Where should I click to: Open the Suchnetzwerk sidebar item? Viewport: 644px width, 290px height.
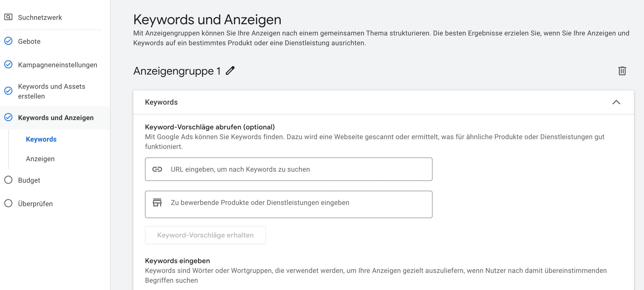[40, 17]
